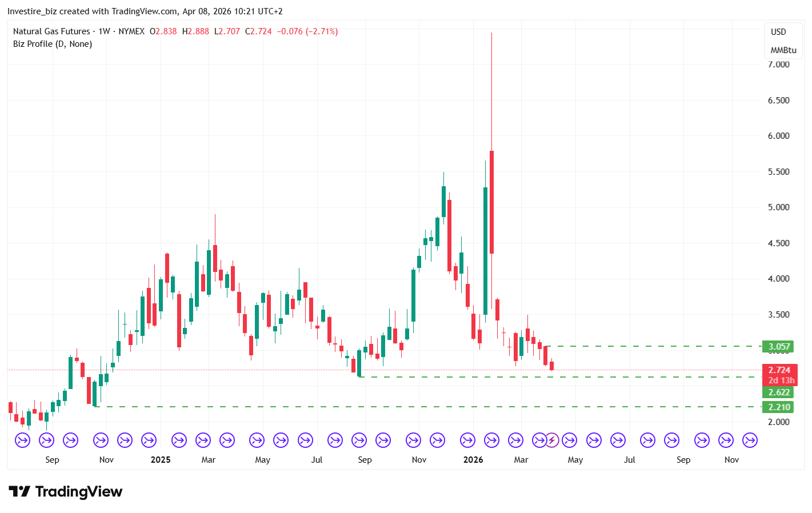The image size is (812, 513).
Task: Click the 2026 label on time axis
Action: point(473,460)
